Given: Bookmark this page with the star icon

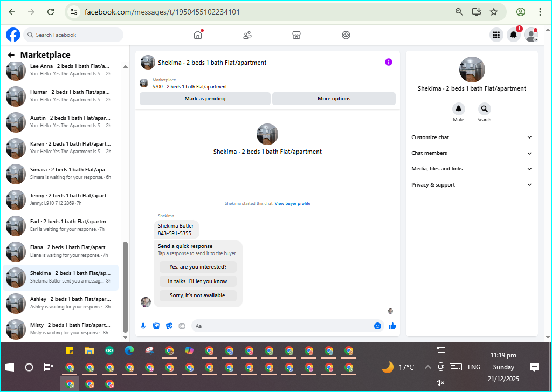Looking at the screenshot, I should pyautogui.click(x=494, y=12).
